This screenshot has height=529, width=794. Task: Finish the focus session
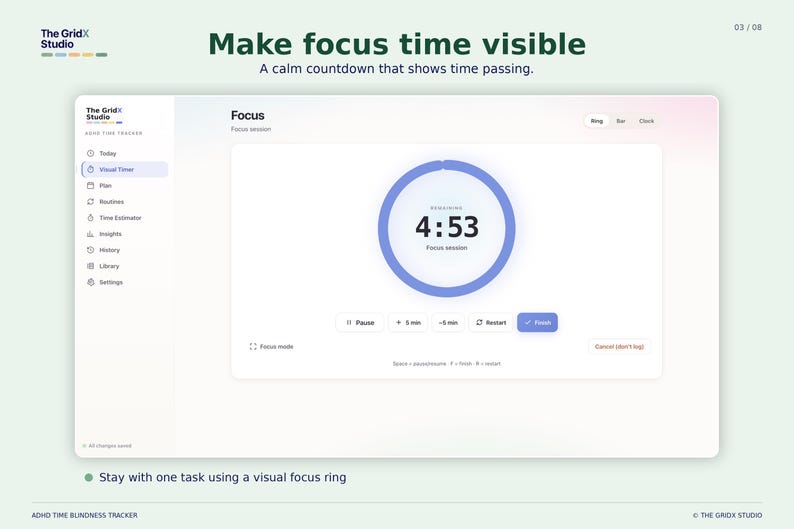(537, 322)
